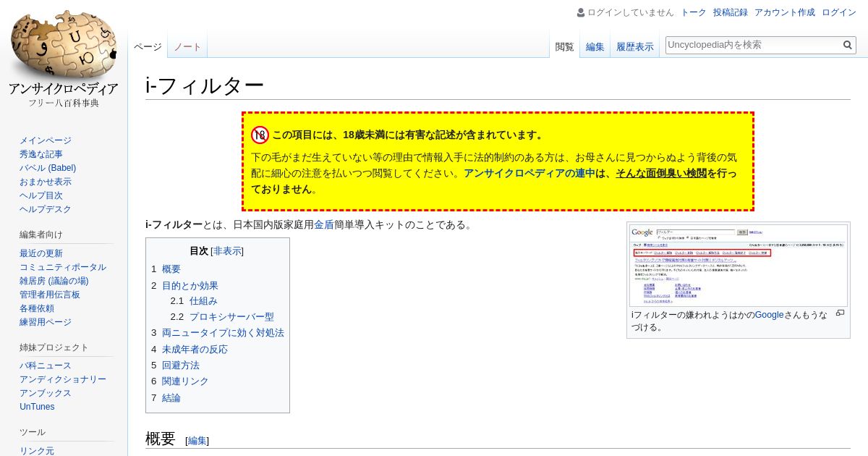Screen dimensions: 868x456
Task: Click 編集 link beside 概要 heading
Action: pos(197,440)
